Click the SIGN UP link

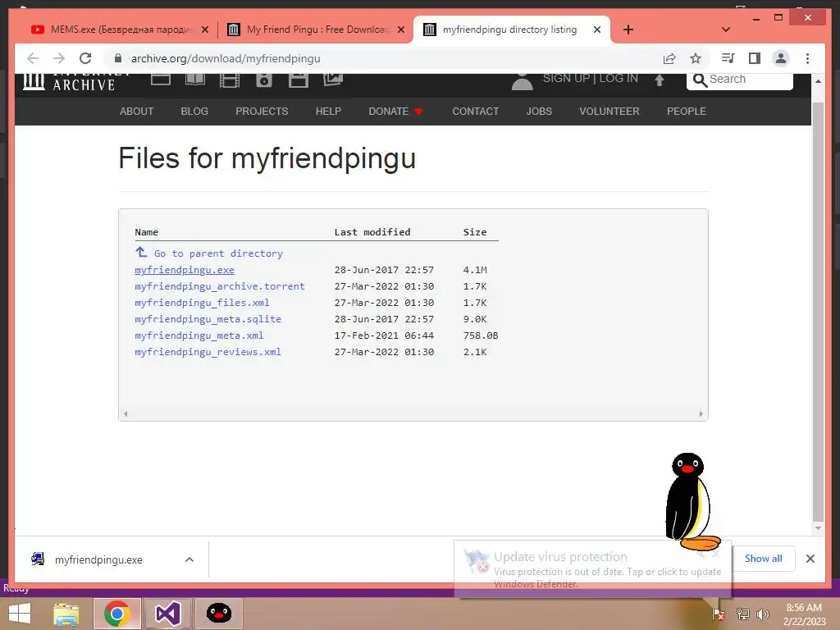point(566,78)
